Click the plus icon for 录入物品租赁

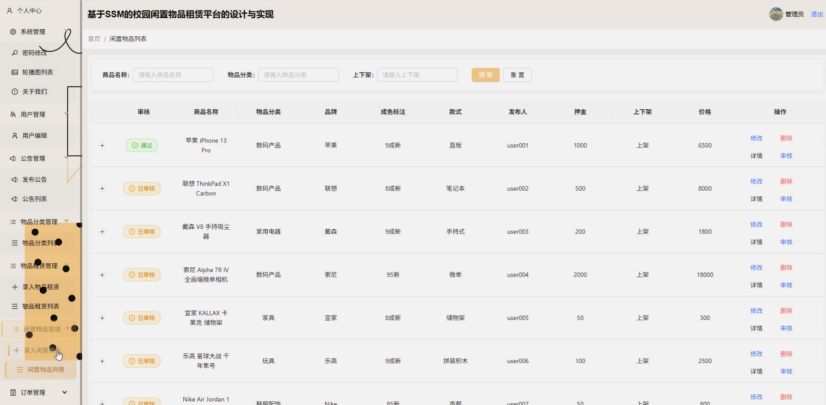15,287
